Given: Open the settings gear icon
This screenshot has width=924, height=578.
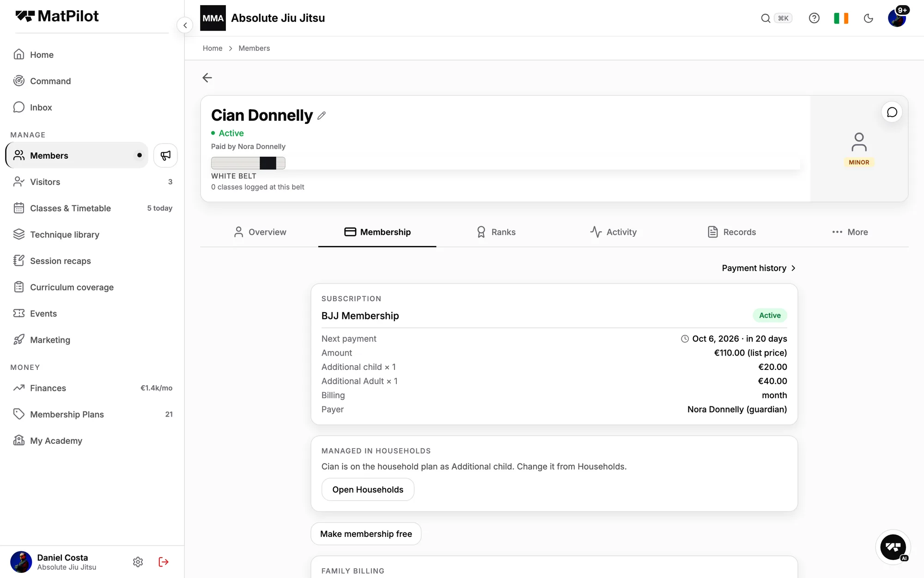Looking at the screenshot, I should 138,562.
